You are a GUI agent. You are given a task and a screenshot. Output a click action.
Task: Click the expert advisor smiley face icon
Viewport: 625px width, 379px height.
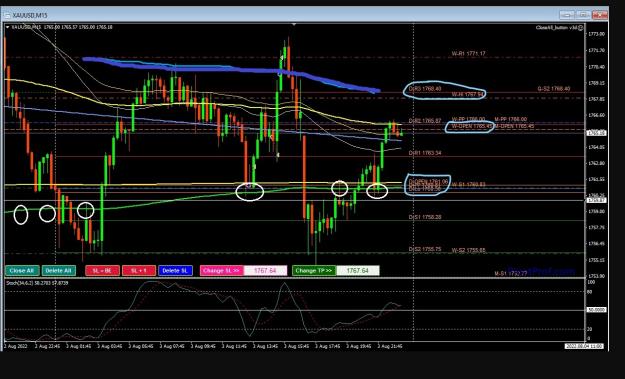click(581, 27)
